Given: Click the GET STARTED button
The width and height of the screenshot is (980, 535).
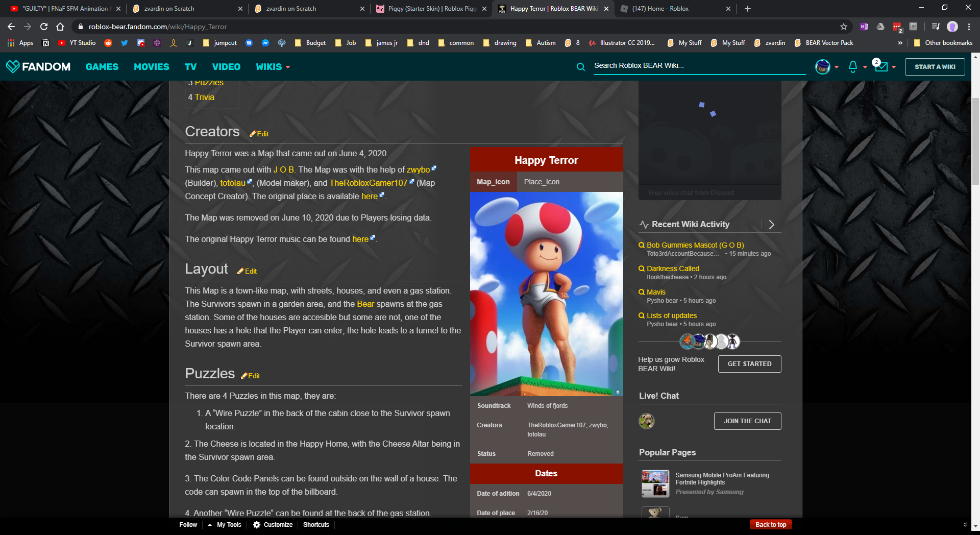Looking at the screenshot, I should coord(750,364).
